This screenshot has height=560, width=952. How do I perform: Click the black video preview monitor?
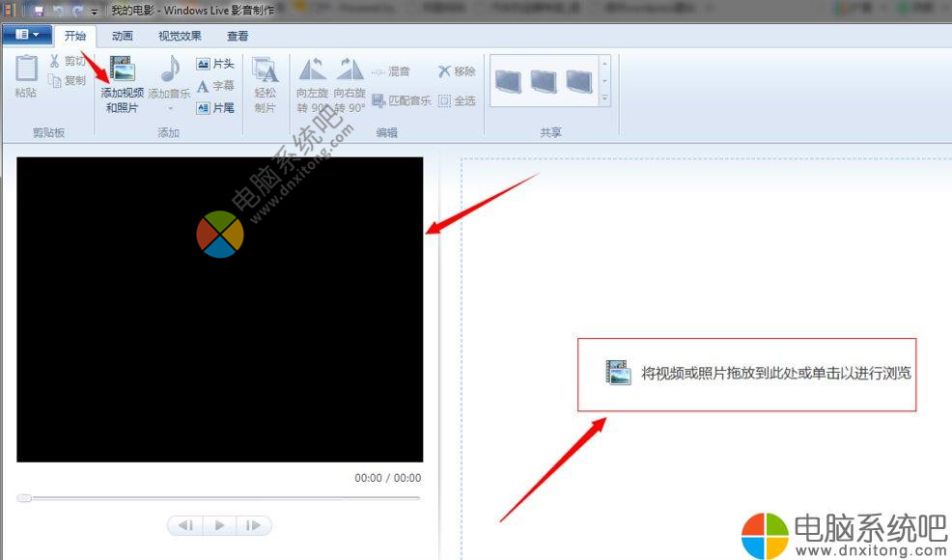pos(220,309)
